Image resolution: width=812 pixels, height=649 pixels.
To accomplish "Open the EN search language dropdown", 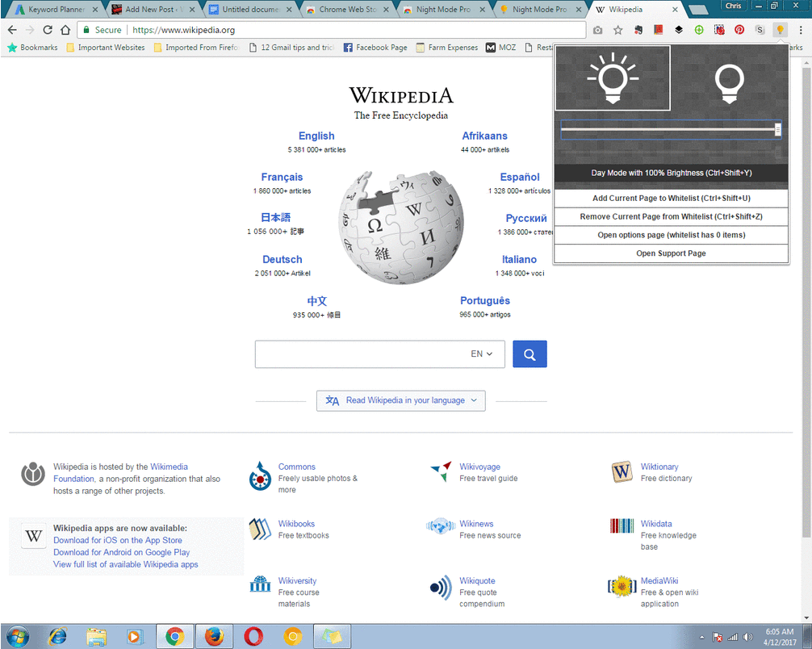I will [x=482, y=354].
